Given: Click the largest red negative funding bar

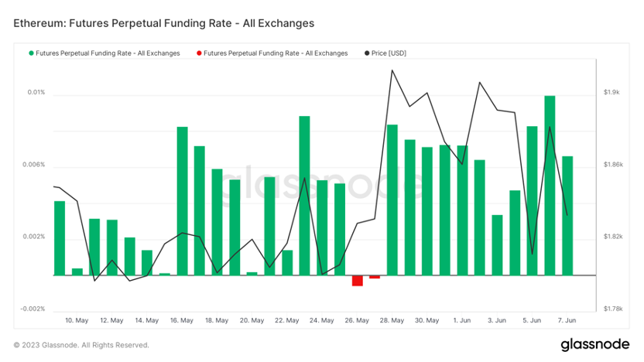Looking at the screenshot, I should coord(358,280).
